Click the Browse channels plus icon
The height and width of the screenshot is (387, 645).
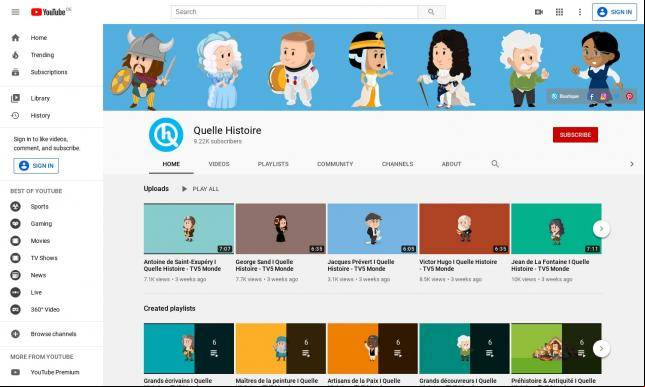pyautogui.click(x=15, y=334)
